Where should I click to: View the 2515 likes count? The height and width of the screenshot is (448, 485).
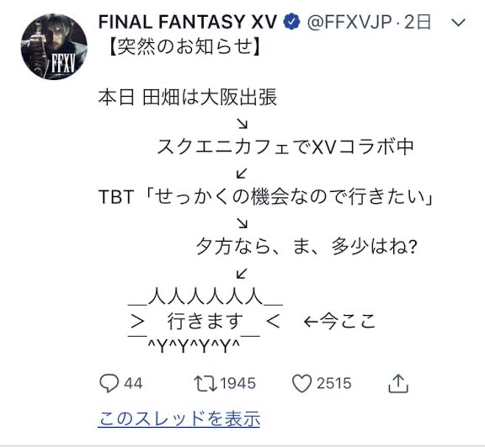pyautogui.click(x=334, y=383)
